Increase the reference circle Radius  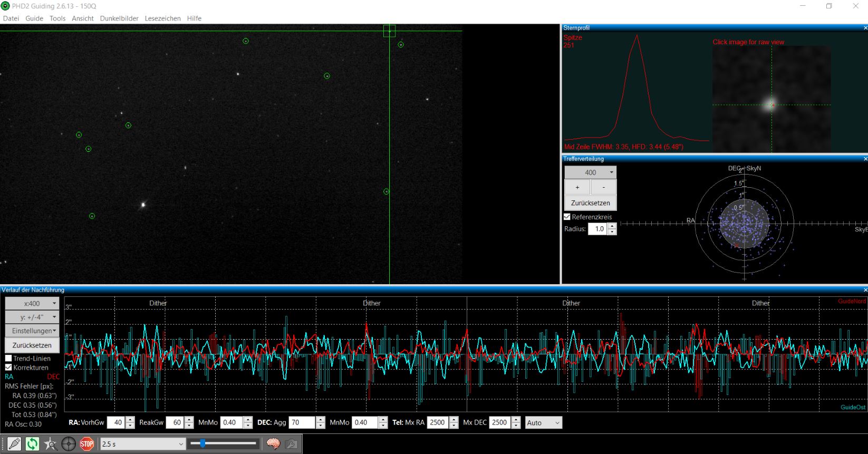[612, 227]
